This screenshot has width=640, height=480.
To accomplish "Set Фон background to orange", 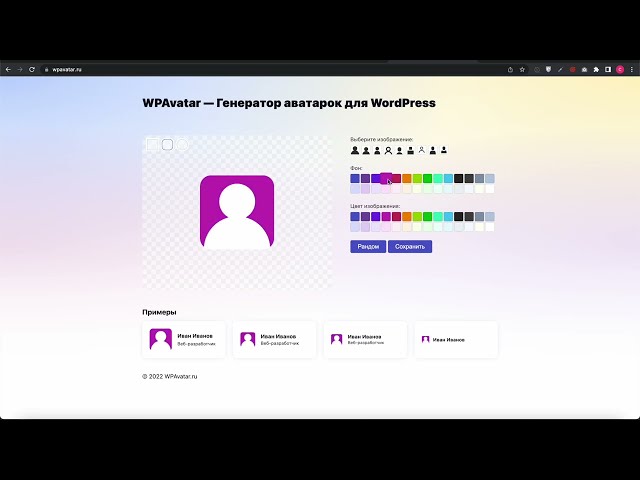I will (407, 178).
